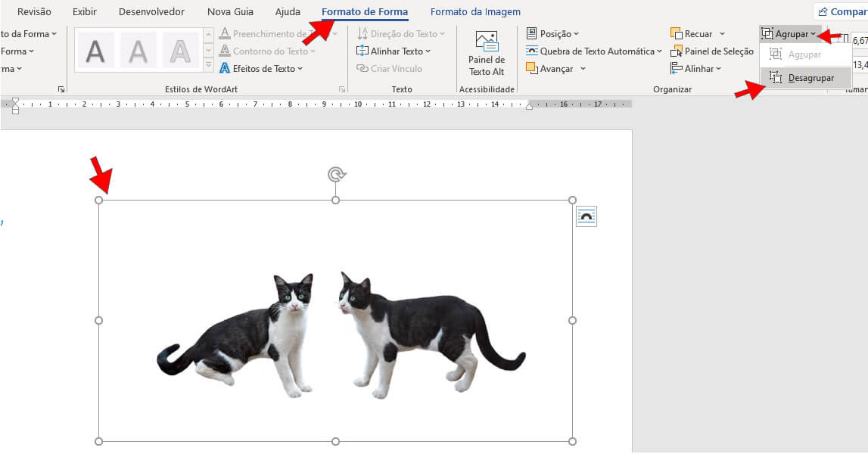Open the Estilos de WordArt dialog launcher
Screen dimensions: 868x454
coord(342,89)
